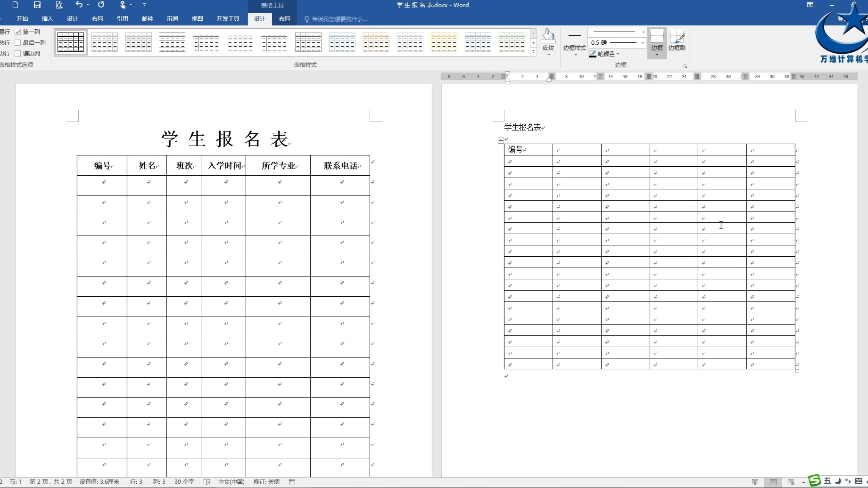
Task: Click the Sogou input method S icon
Action: click(814, 481)
